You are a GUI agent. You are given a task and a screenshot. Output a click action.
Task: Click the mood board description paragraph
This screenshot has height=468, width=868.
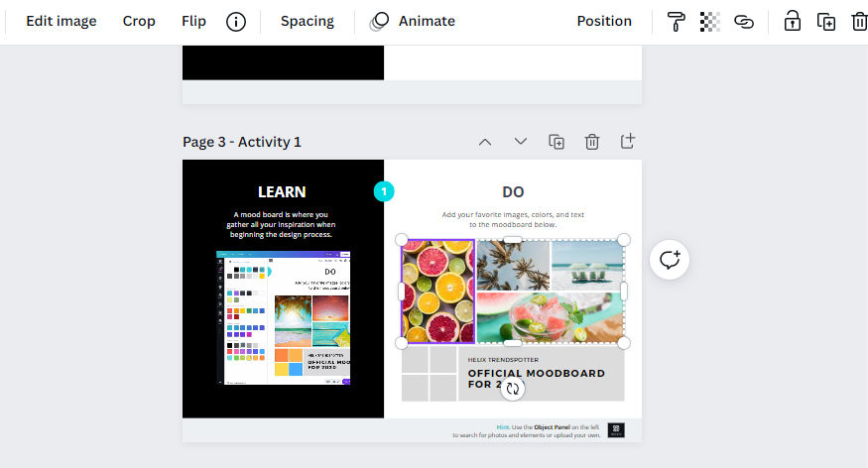coord(281,225)
